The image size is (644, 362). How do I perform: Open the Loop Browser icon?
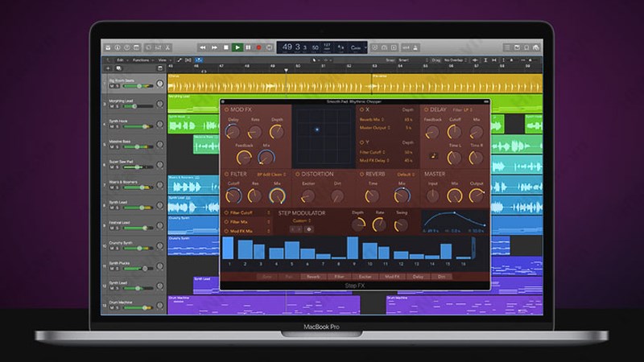[526, 47]
